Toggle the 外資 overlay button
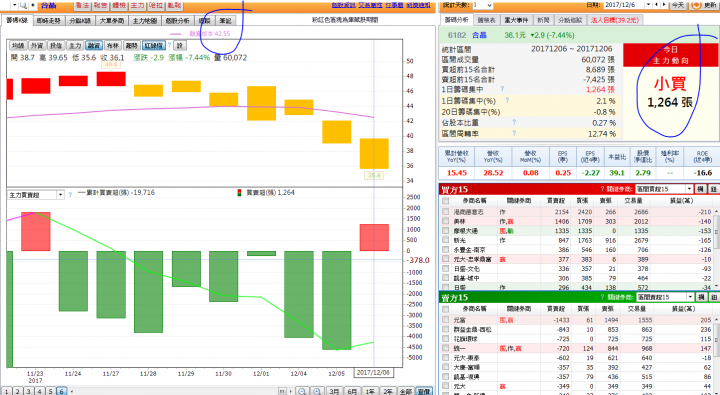The image size is (720, 395). [x=37, y=45]
